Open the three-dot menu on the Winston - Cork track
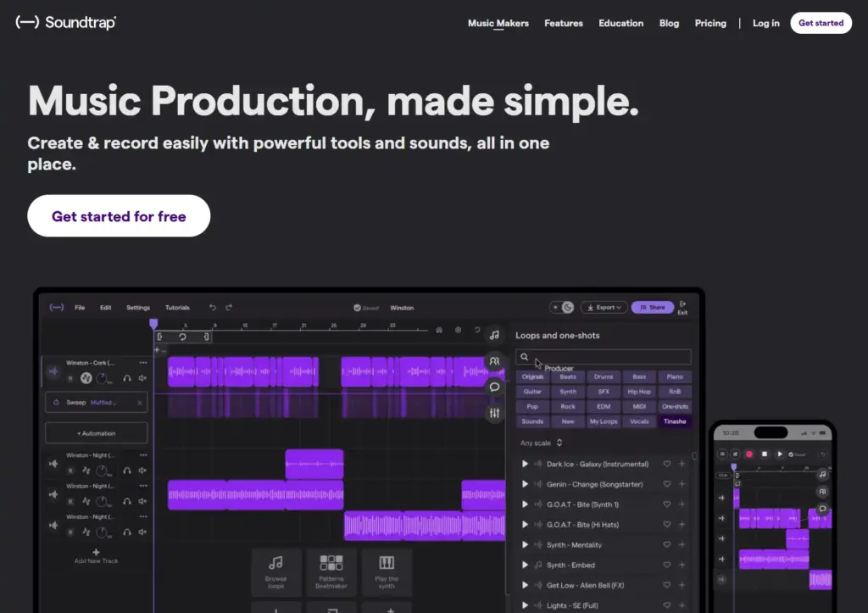The width and height of the screenshot is (868, 613). 143,363
